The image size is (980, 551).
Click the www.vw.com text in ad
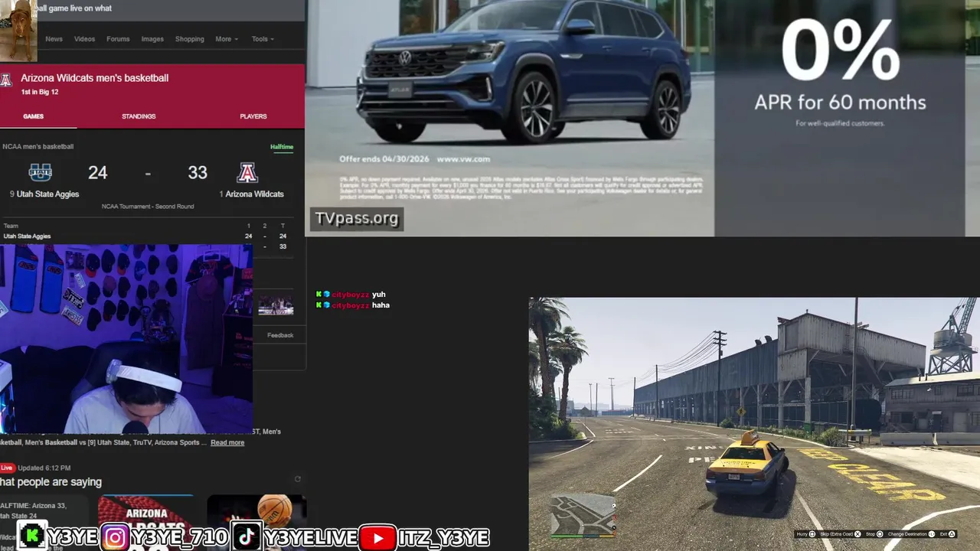463,159
